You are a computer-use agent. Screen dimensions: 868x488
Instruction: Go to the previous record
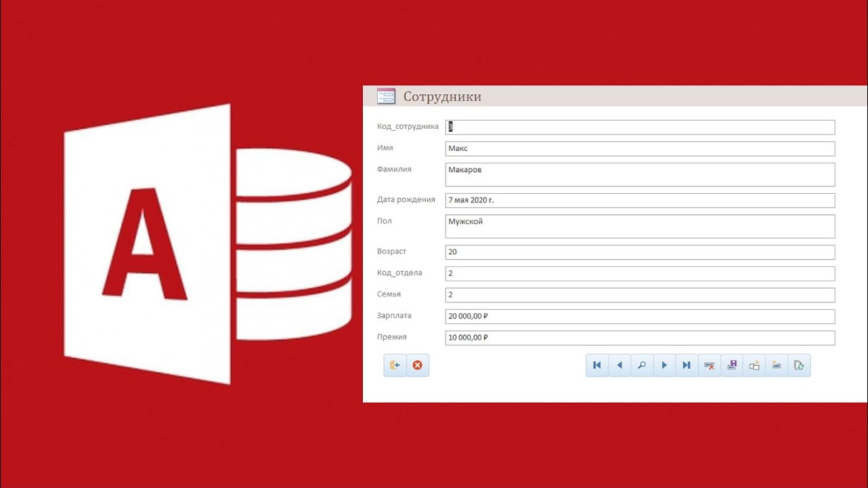pyautogui.click(x=619, y=365)
